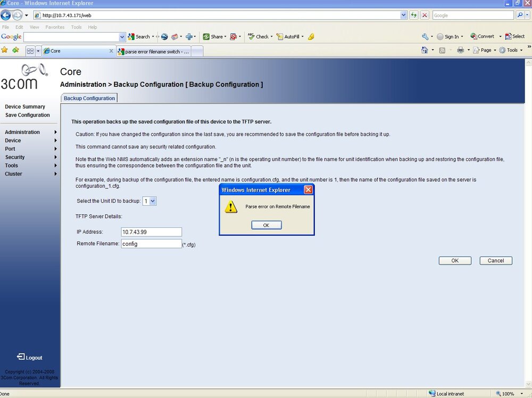The width and height of the screenshot is (532, 398).
Task: Click the Google toolbar Sign In button
Action: 450,37
